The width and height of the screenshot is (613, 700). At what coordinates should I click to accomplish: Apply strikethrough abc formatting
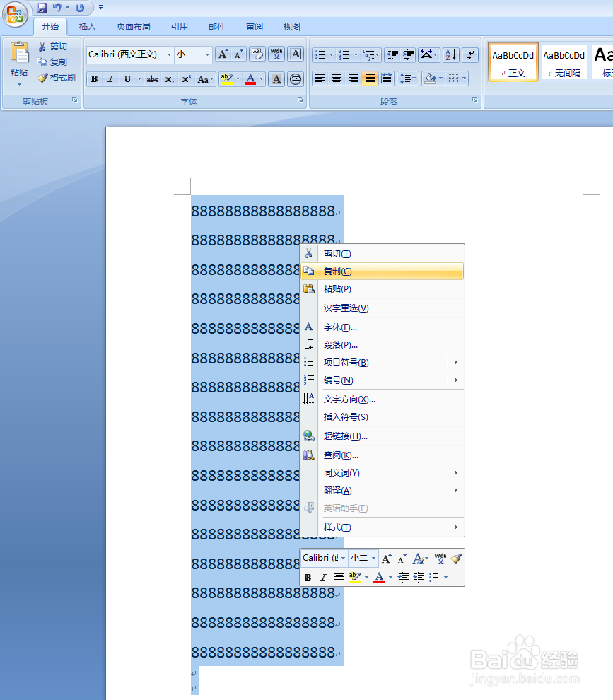pos(153,79)
